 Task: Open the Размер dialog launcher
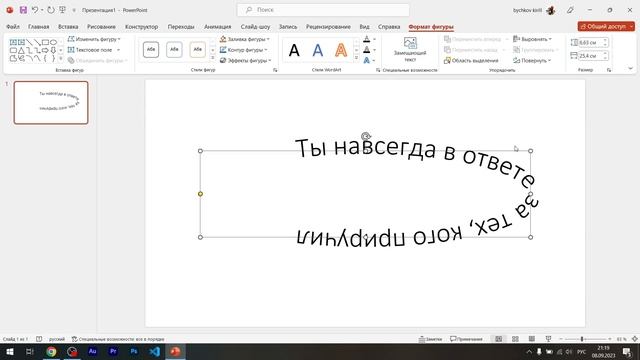[x=609, y=70]
